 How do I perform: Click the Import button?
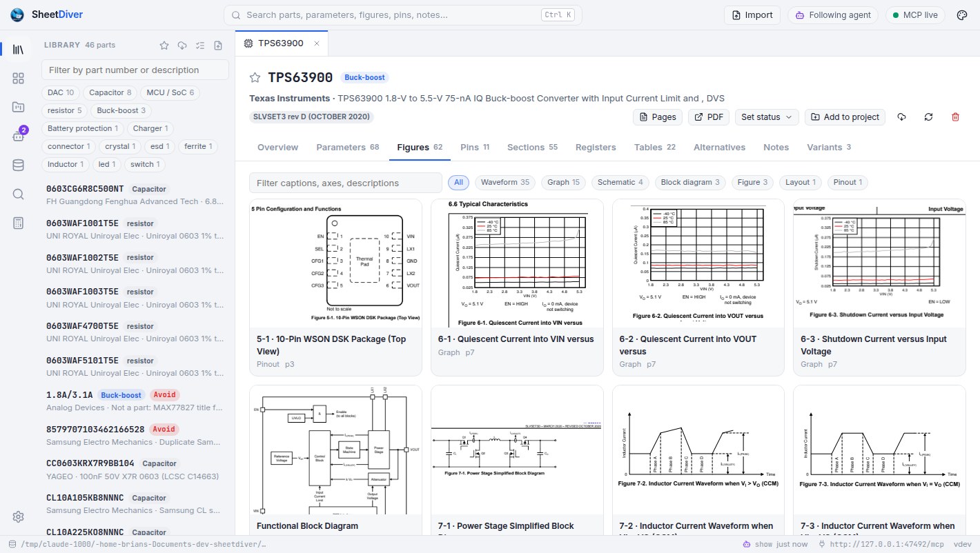(x=752, y=15)
